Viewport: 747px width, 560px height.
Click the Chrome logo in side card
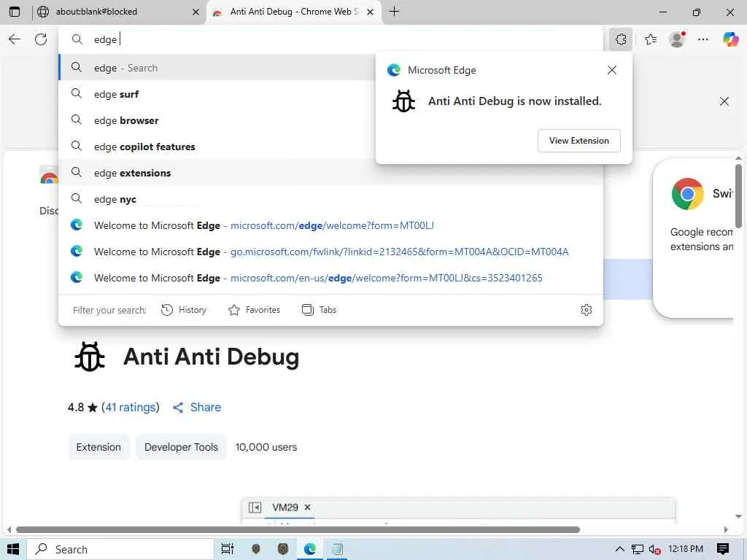click(x=687, y=194)
